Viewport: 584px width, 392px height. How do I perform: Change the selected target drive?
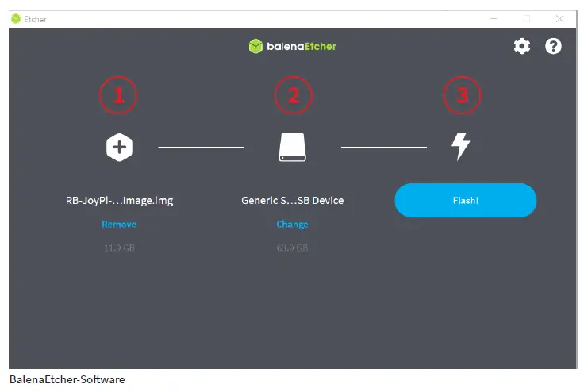point(292,224)
